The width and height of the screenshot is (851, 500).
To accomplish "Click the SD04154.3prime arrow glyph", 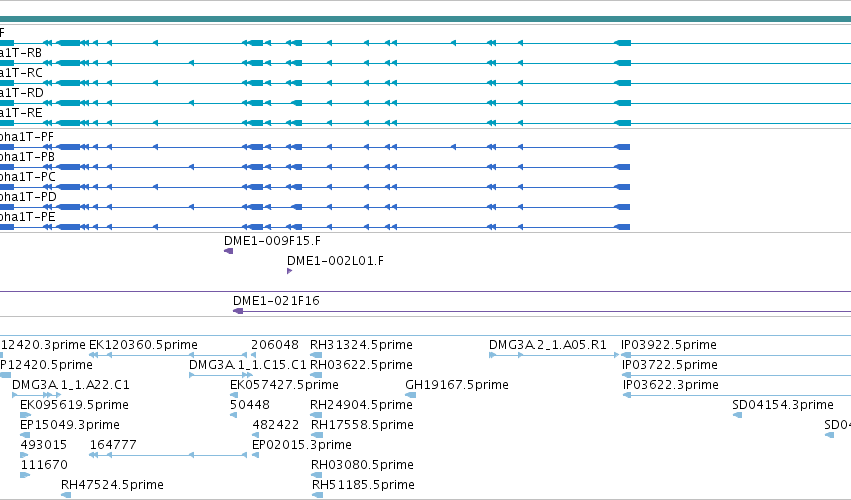I will tap(738, 415).
